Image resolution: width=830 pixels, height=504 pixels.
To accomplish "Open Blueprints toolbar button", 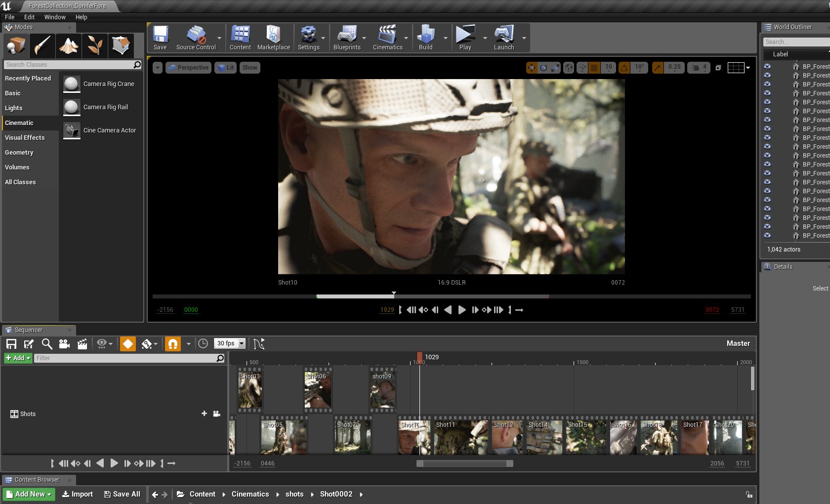I will coord(346,38).
